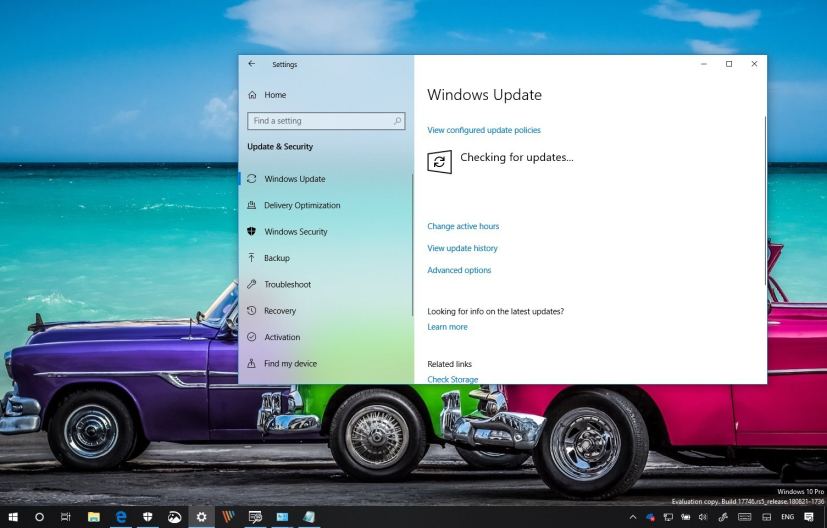
Task: Open the blue window app on taskbar
Action: click(x=282, y=517)
